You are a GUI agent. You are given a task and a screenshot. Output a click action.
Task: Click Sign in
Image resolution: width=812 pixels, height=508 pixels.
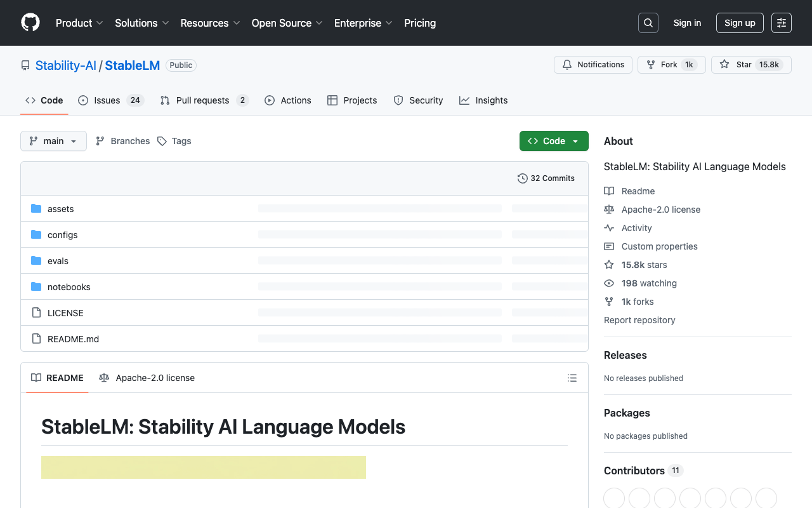point(687,23)
